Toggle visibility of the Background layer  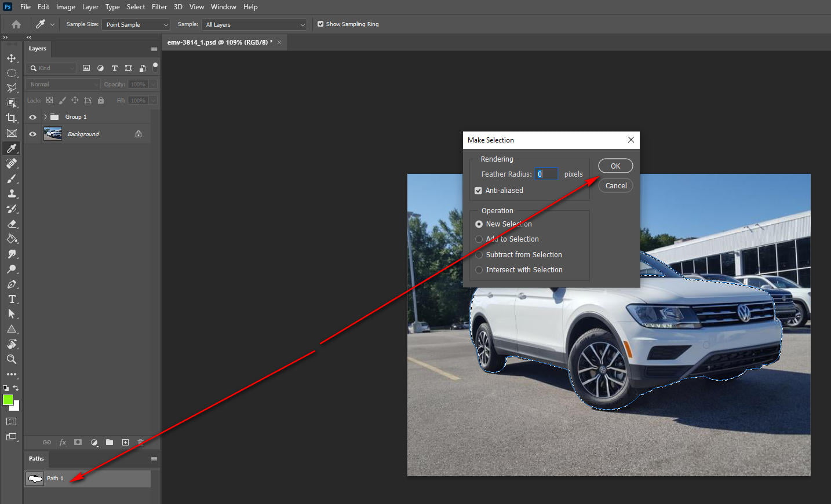32,133
